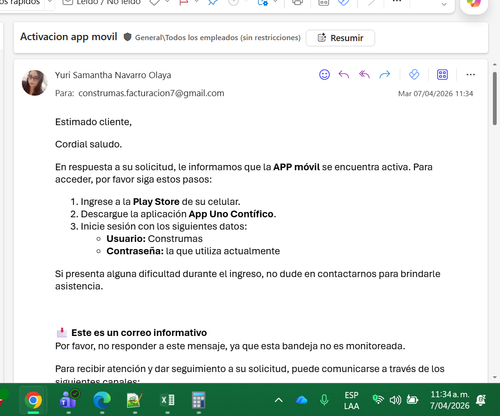Click Leído / No leído in the ribbon
500x416 pixels.
point(102,3)
